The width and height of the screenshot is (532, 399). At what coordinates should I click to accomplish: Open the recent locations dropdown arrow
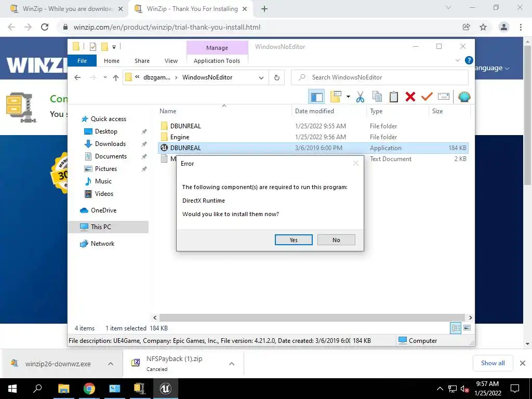(105, 77)
